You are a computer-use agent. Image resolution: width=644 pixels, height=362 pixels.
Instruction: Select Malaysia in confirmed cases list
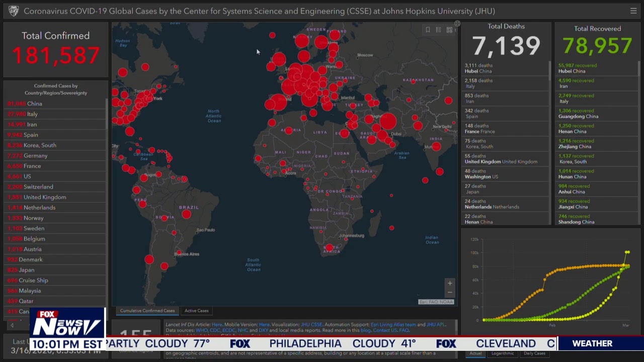(55, 291)
